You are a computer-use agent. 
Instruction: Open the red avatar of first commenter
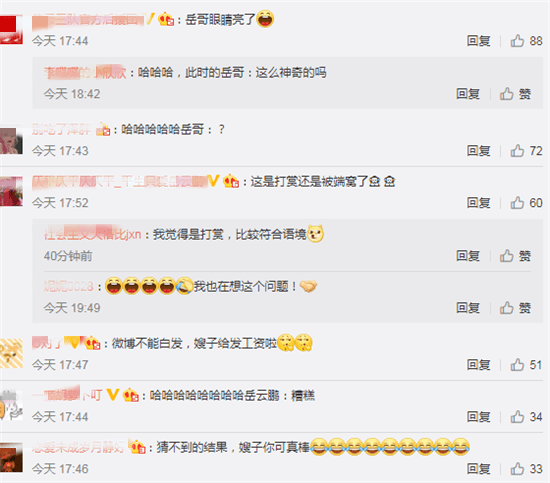point(11,29)
